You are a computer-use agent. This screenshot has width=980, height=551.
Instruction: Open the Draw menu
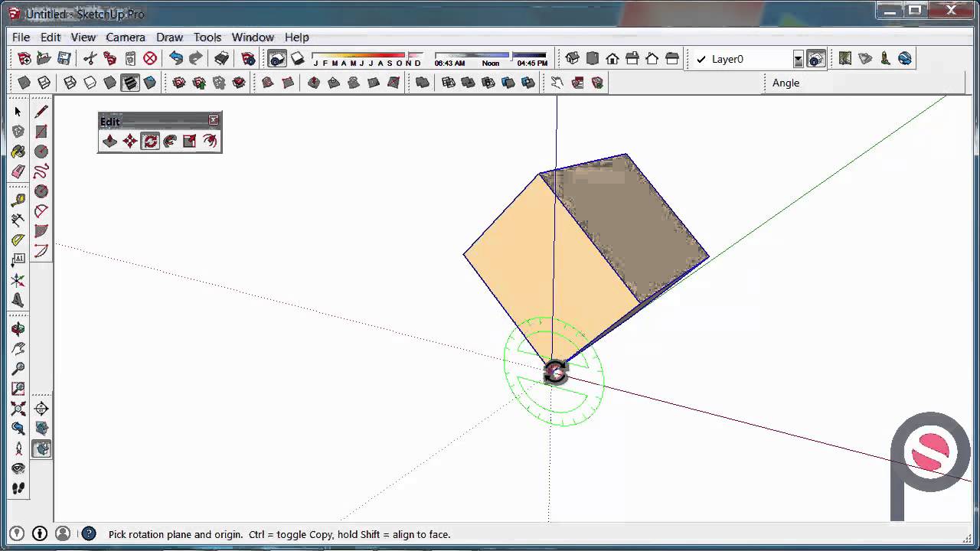(169, 37)
